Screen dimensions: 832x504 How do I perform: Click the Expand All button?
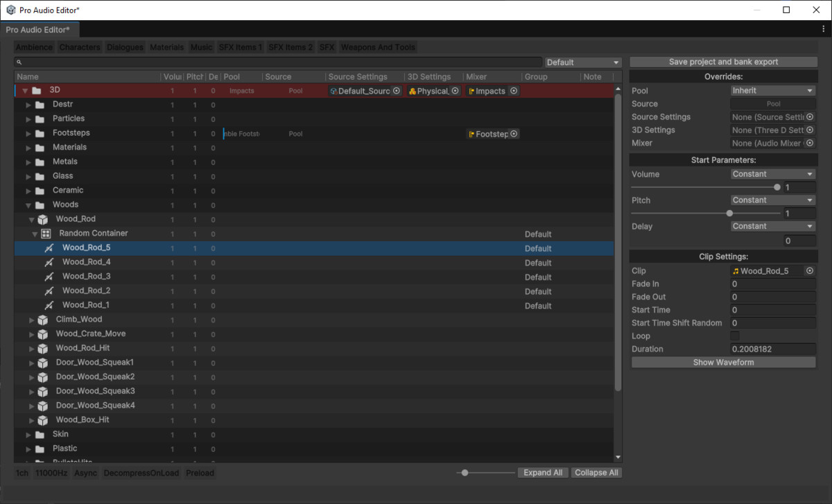click(543, 473)
